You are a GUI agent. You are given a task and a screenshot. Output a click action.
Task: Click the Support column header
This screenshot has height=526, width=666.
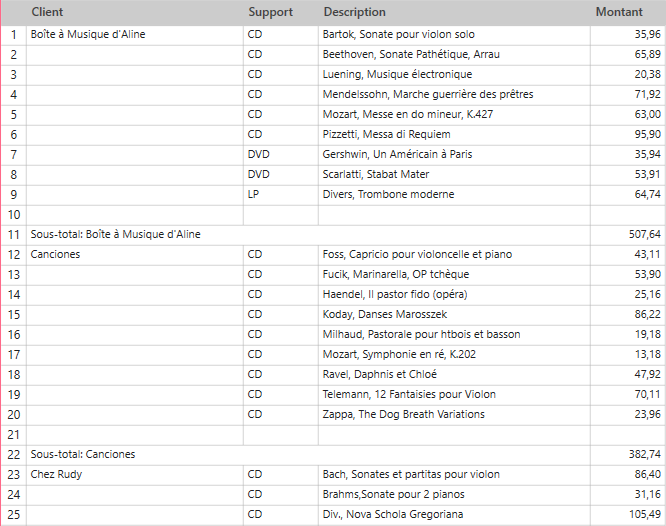click(270, 12)
